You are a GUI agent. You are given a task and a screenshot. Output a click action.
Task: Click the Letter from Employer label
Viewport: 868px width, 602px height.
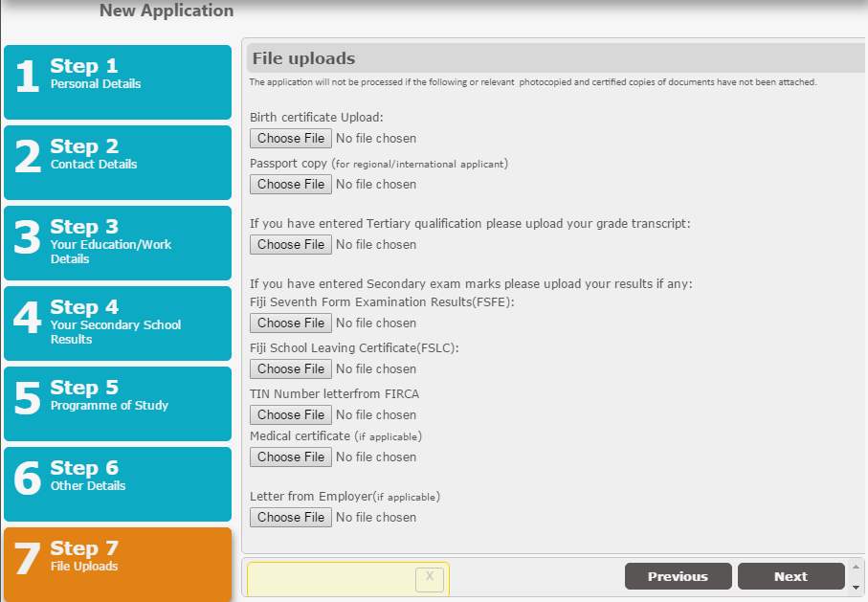[345, 497]
